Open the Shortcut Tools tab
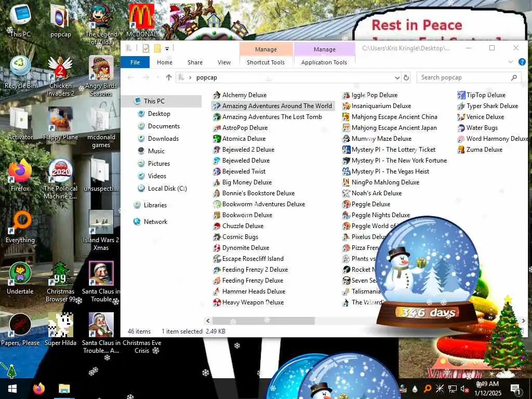The image size is (532, 399). 265,62
